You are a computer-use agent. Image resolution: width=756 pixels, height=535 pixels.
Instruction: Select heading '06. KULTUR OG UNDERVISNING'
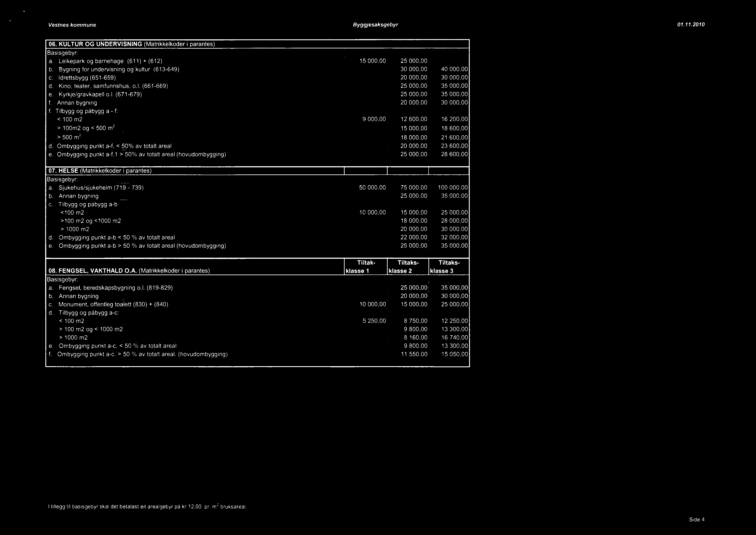(x=95, y=44)
